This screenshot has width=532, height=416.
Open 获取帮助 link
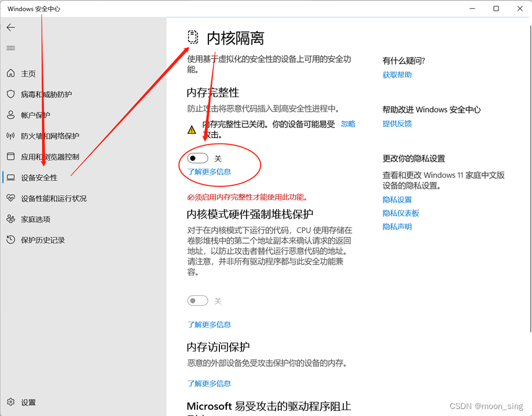(x=397, y=74)
